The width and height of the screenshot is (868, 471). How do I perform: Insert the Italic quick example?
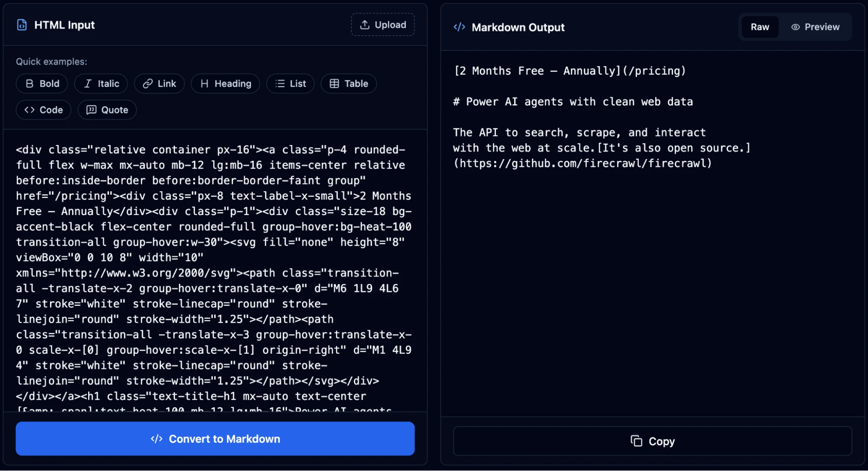(101, 83)
